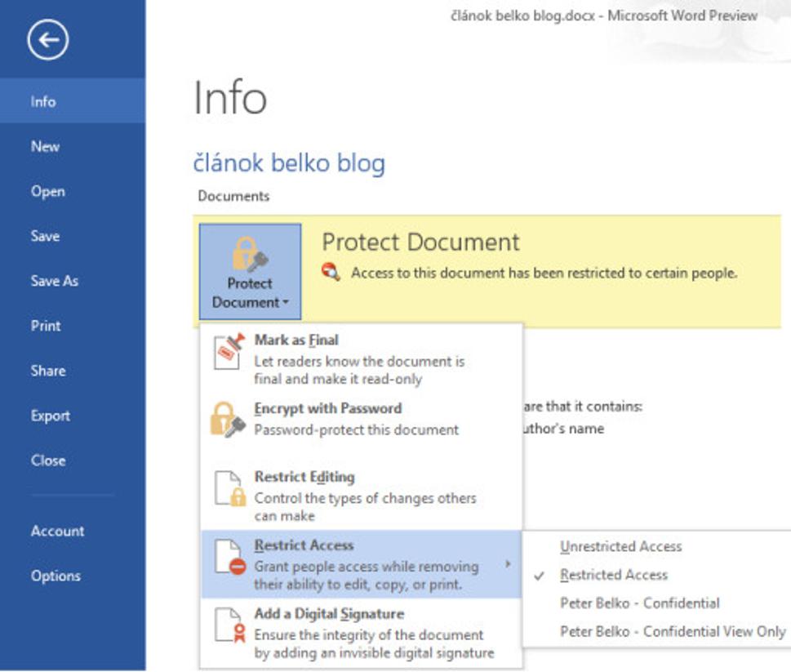Click the access restricted message text
Image resolution: width=791 pixels, height=672 pixels.
point(544,273)
